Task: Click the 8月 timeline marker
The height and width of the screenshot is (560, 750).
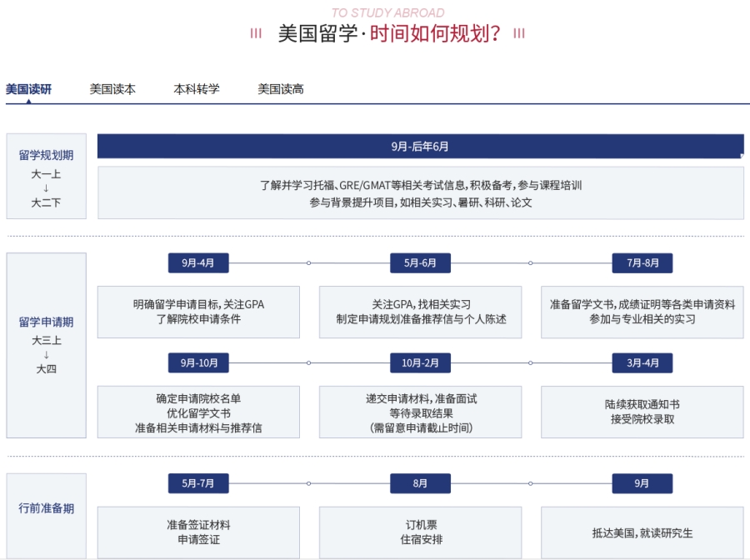Action: point(420,483)
